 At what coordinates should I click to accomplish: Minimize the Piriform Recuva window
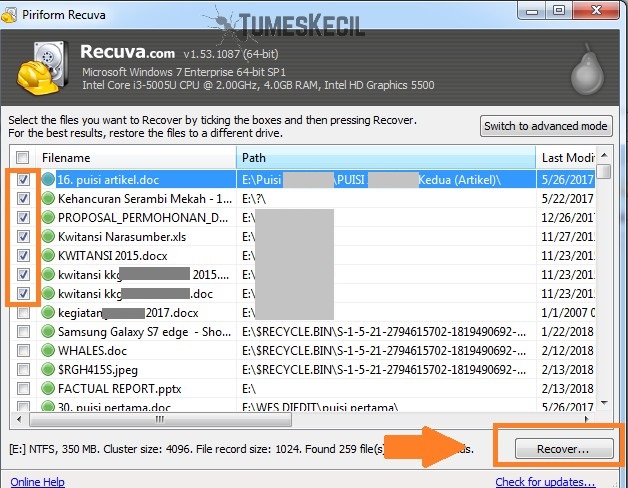[532, 11]
